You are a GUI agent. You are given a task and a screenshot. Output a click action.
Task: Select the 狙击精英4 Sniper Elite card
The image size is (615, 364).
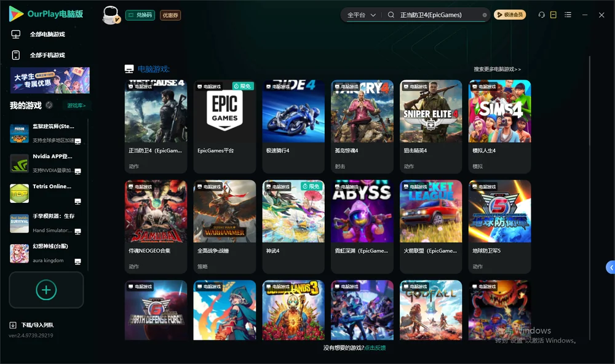430,127
